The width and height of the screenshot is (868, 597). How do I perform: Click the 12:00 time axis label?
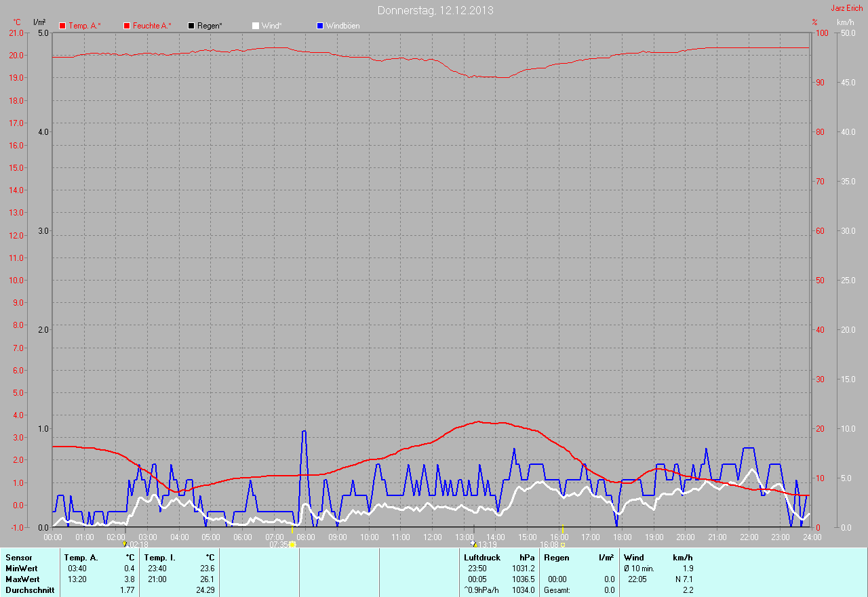[432, 537]
